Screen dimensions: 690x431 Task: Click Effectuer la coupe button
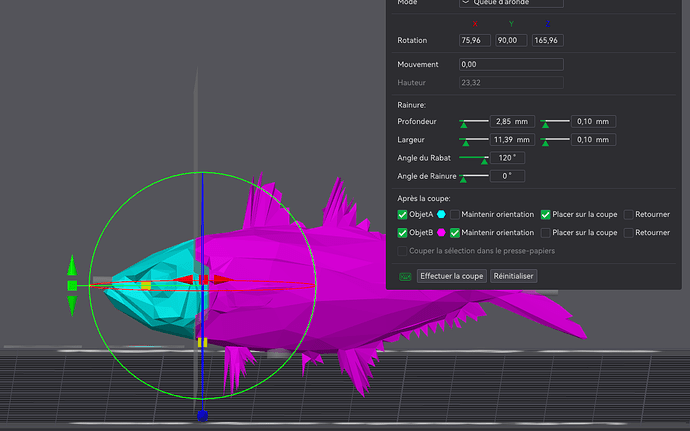coord(451,276)
